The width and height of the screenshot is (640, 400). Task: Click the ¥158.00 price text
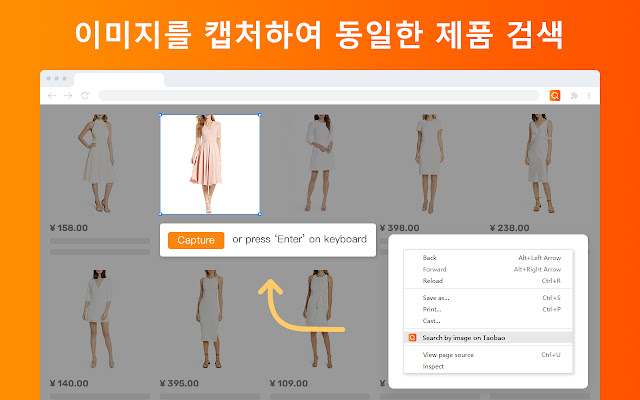pos(69,228)
